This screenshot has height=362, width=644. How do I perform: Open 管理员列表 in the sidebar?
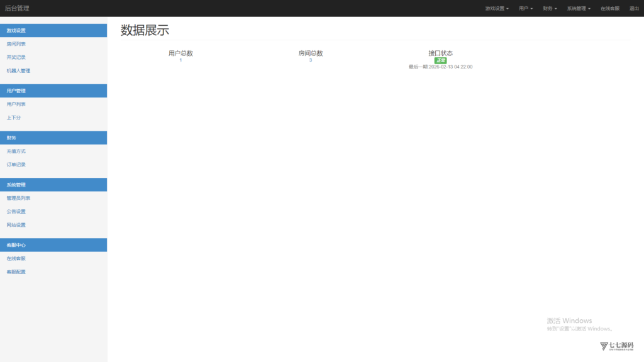[18, 198]
